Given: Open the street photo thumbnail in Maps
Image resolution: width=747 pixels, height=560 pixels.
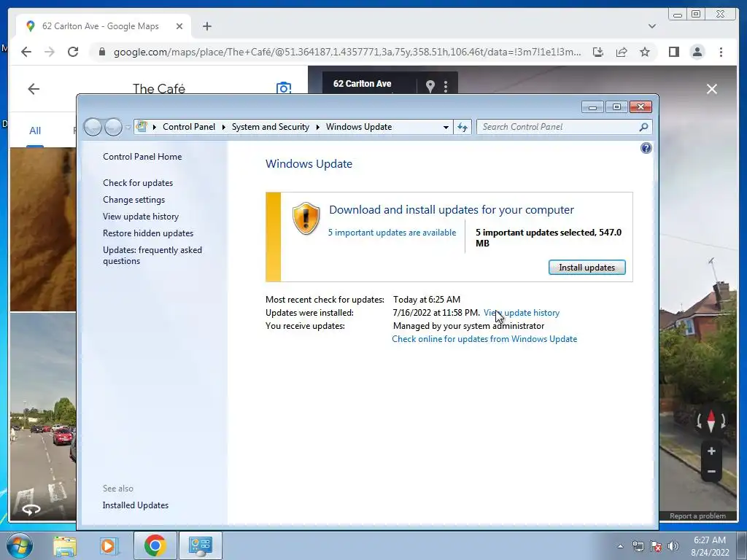Looking at the screenshot, I should click(x=43, y=416).
